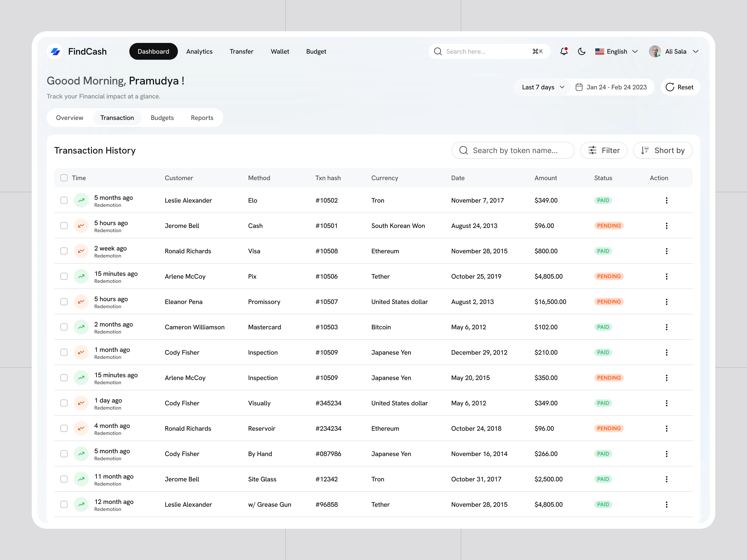
Task: Click the Reset button
Action: (x=680, y=87)
